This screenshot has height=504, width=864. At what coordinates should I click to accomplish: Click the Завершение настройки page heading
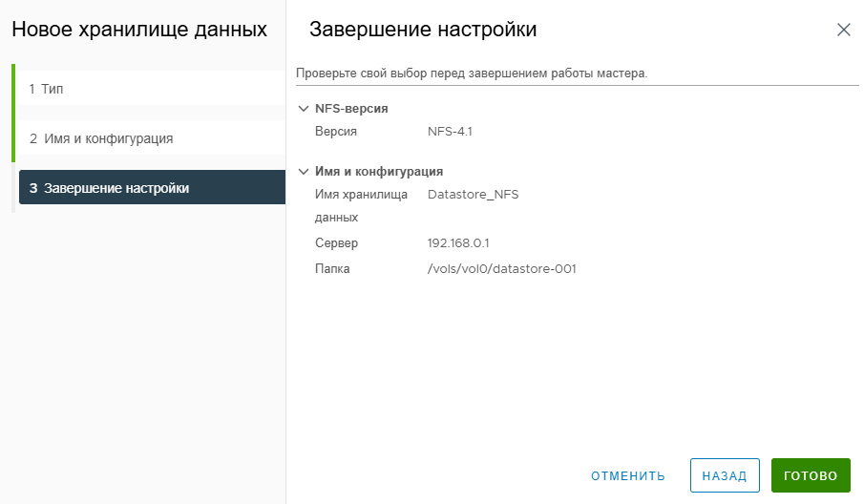point(423,30)
